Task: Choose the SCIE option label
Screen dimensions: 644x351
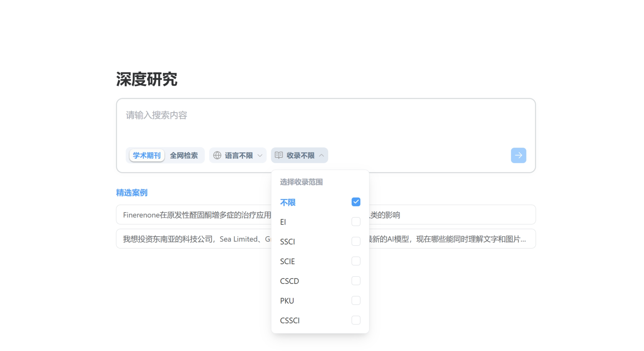Action: pyautogui.click(x=287, y=262)
